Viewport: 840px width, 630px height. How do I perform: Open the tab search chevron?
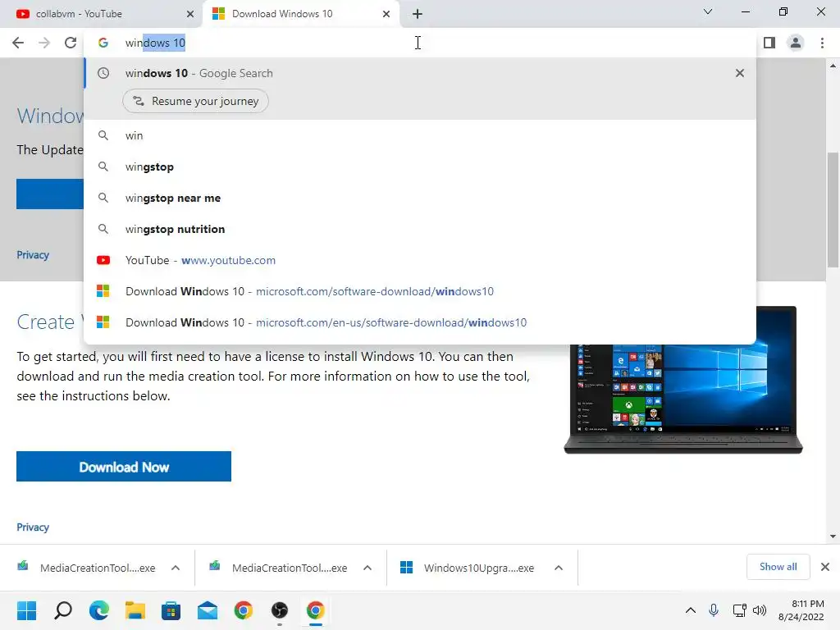[708, 11]
